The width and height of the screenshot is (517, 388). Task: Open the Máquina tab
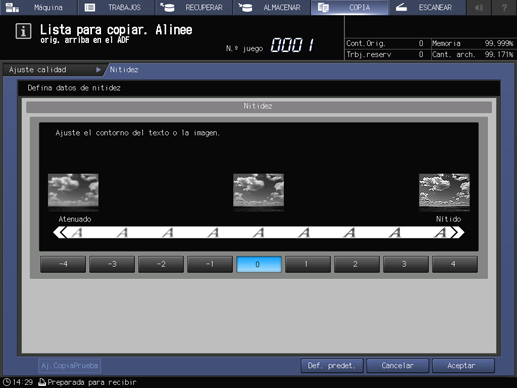click(x=38, y=7)
